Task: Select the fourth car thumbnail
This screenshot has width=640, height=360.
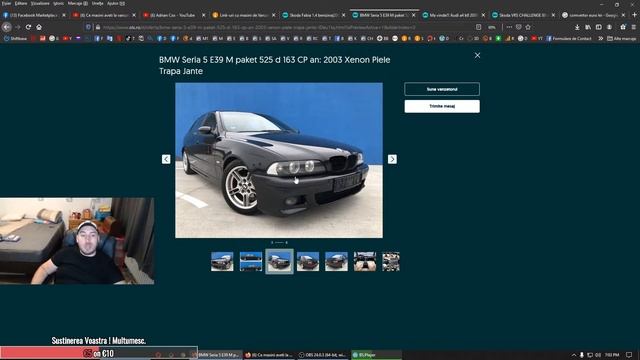Action: coord(308,262)
